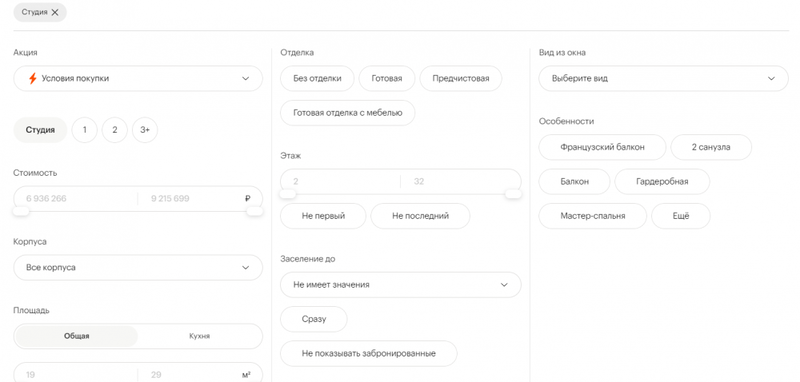
Task: Select the 3+ rooms option
Action: tap(145, 130)
